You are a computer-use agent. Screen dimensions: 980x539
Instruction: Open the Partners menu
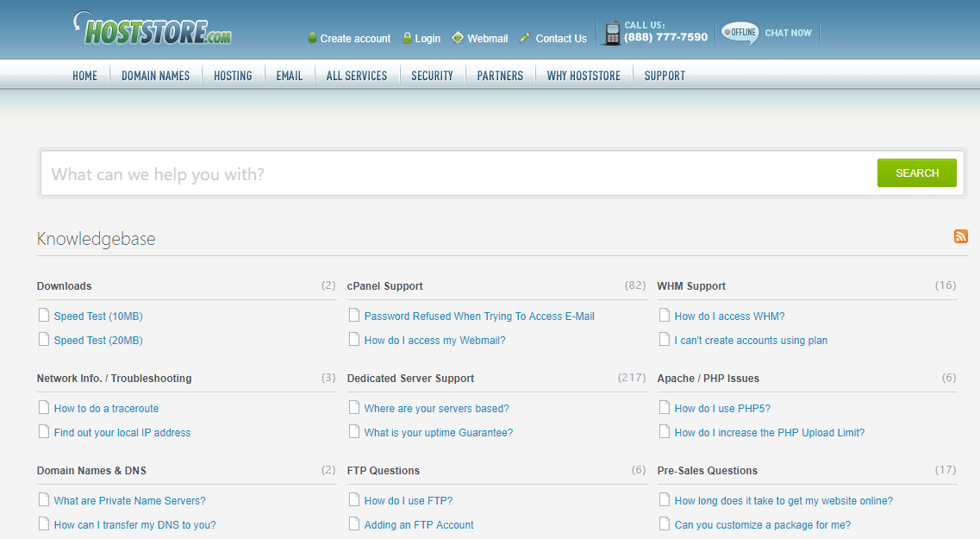pos(500,76)
